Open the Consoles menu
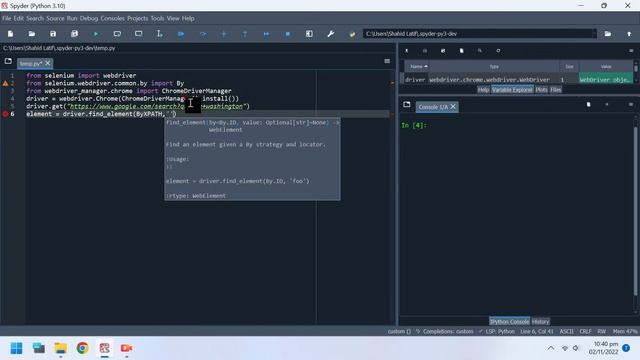 (x=112, y=18)
